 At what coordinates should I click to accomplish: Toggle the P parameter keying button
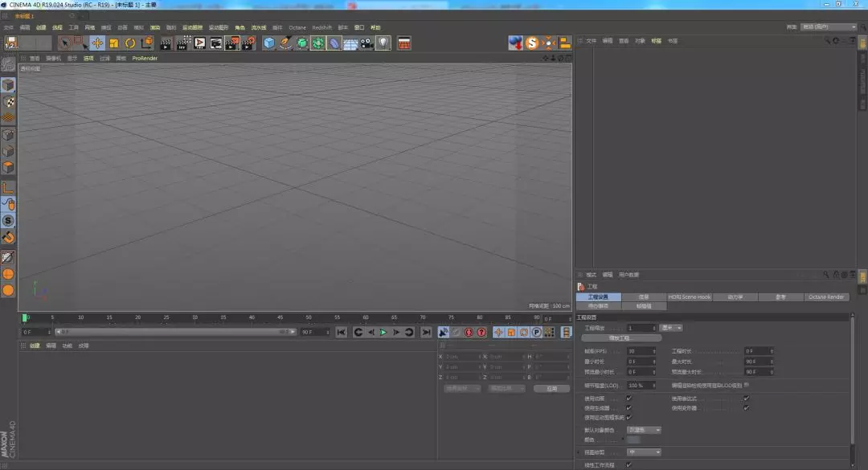pos(536,332)
